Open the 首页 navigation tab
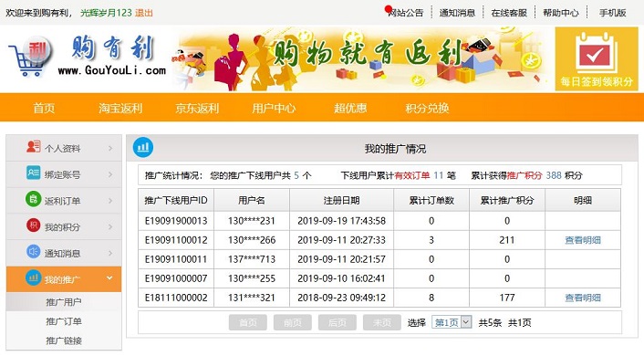The width and height of the screenshot is (644, 356). (44, 108)
